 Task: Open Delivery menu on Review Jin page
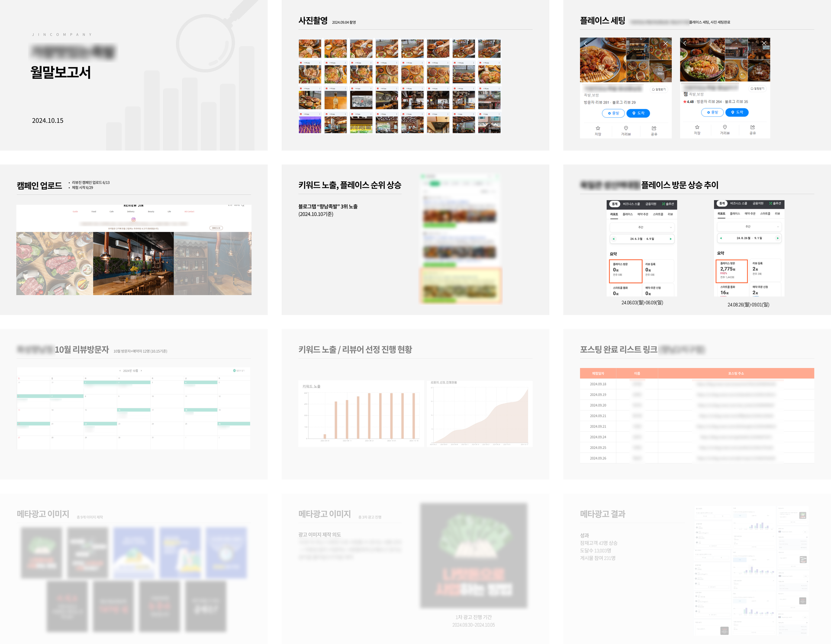click(x=131, y=212)
